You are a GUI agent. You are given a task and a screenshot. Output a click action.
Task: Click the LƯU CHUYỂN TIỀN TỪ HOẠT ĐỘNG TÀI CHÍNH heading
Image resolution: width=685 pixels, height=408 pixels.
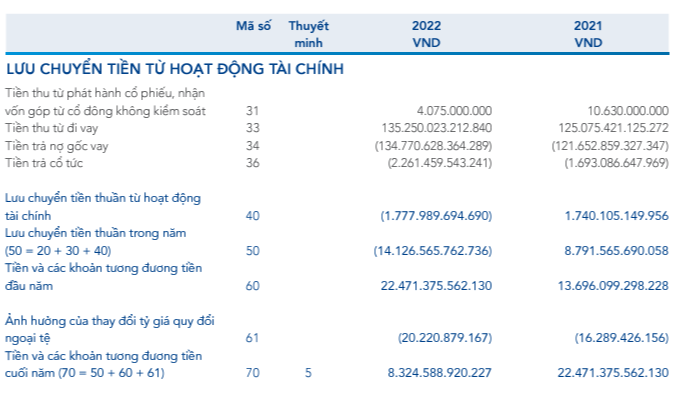[x=175, y=69]
